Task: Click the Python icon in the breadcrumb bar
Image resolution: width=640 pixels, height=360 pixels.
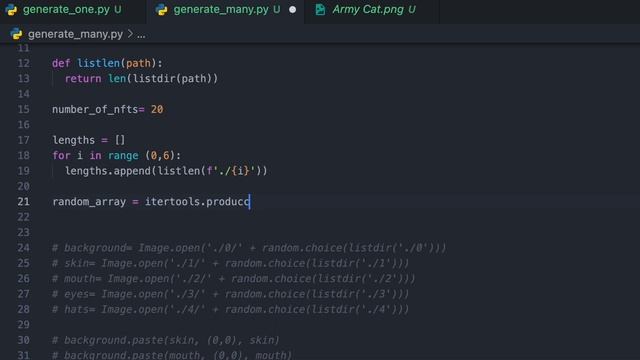Action: (x=16, y=34)
